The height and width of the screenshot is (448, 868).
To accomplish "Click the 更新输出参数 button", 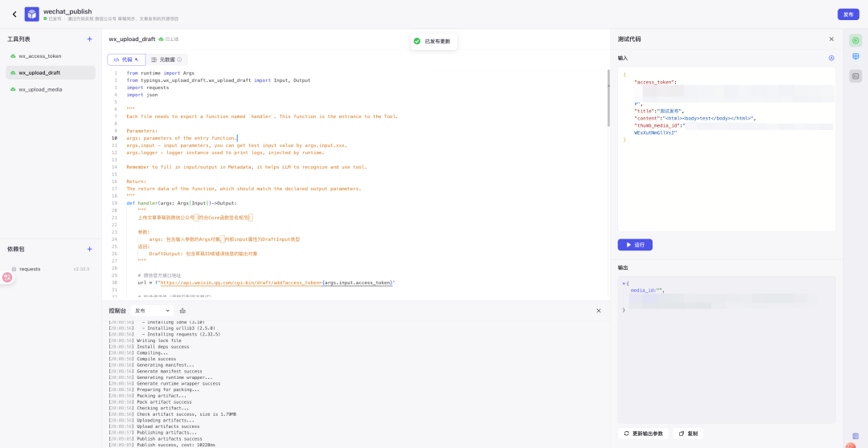I will [x=643, y=434].
